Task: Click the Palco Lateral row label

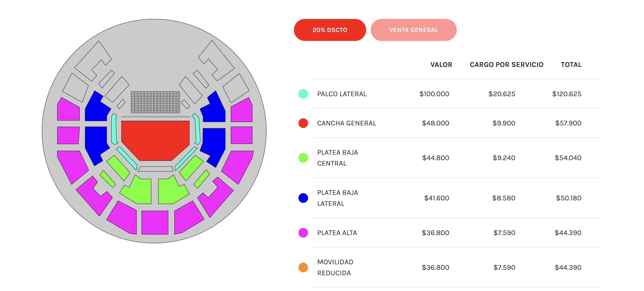Action: pyautogui.click(x=341, y=94)
